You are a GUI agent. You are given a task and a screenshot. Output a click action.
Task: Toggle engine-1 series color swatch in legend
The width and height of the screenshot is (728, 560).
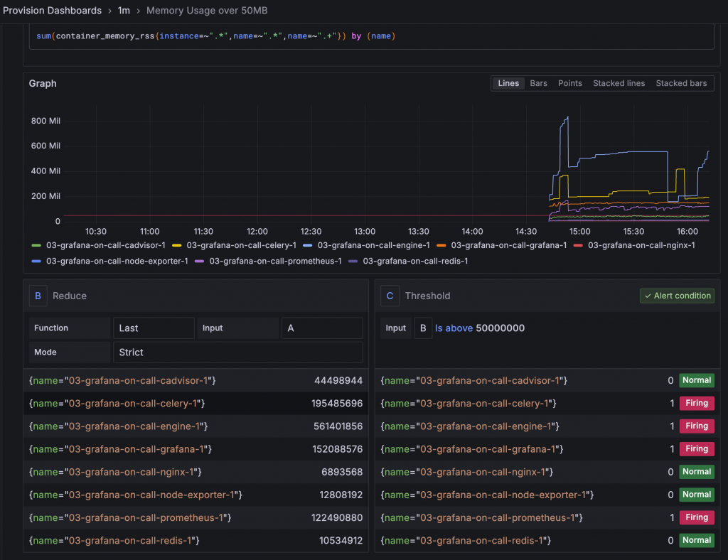click(307, 245)
